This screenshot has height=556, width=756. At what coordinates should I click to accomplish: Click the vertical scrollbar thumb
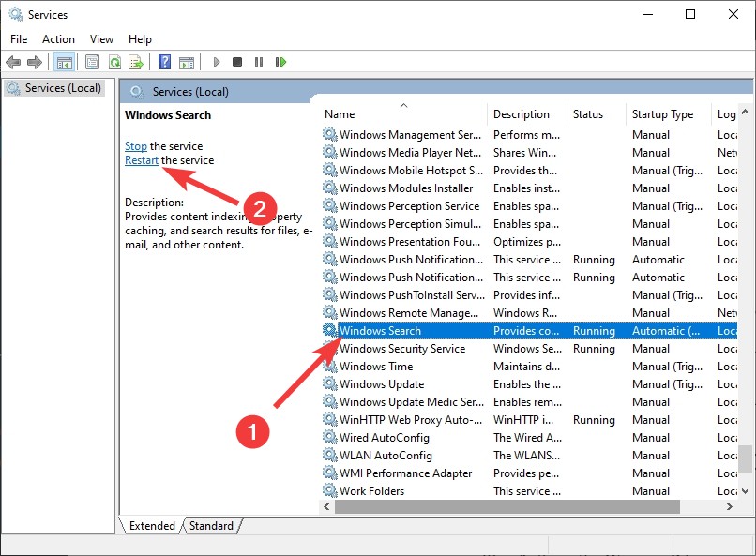coord(746,458)
